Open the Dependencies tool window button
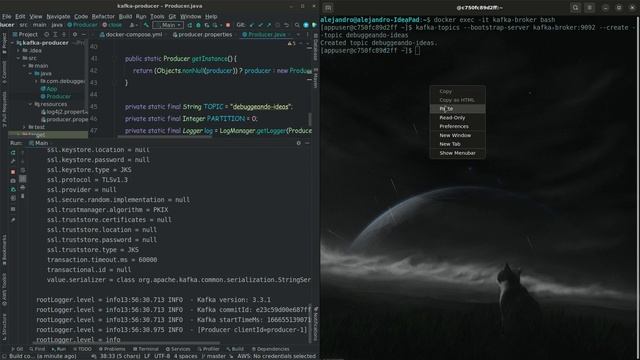This screenshot has height=360, width=640. tap(270, 349)
